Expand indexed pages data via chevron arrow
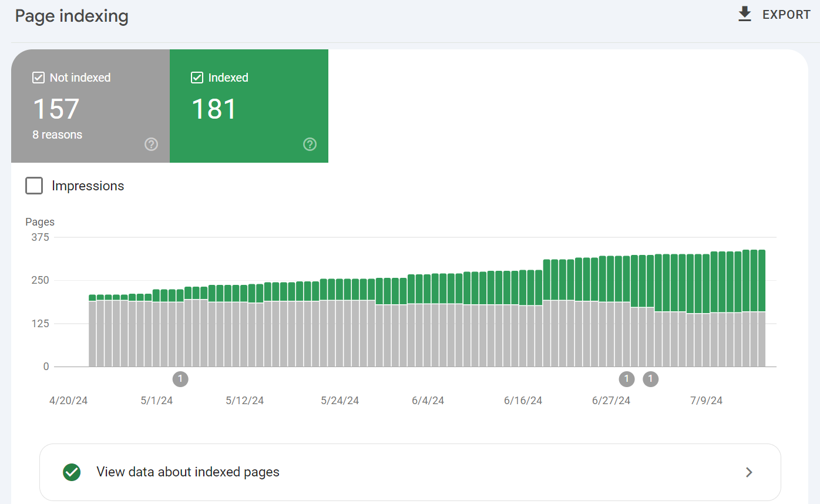Viewport: 820px width, 504px height. point(749,472)
